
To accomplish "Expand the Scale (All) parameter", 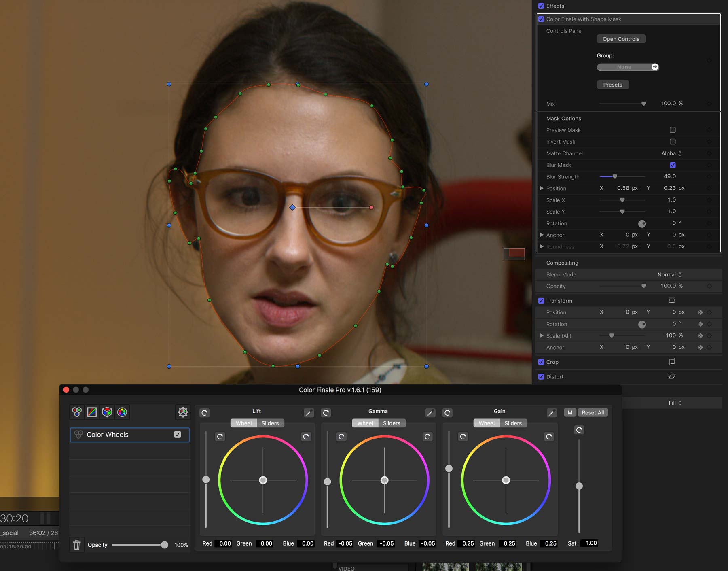I will 542,335.
